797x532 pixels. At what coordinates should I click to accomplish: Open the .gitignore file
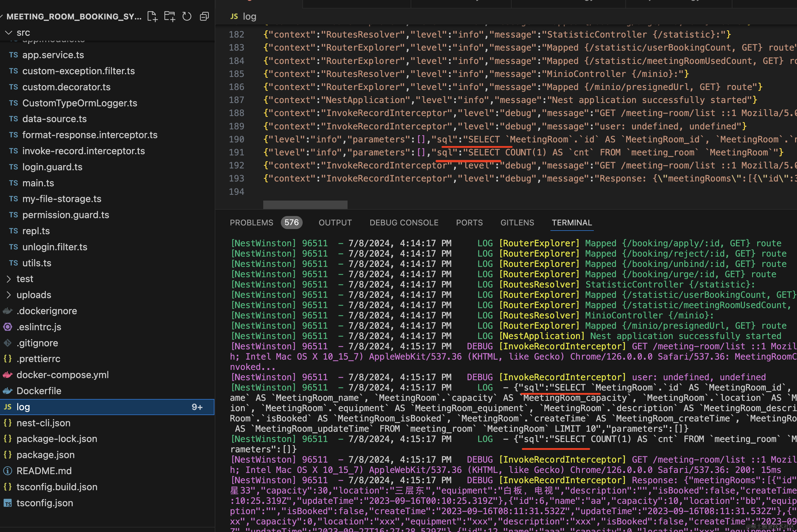coord(37,343)
